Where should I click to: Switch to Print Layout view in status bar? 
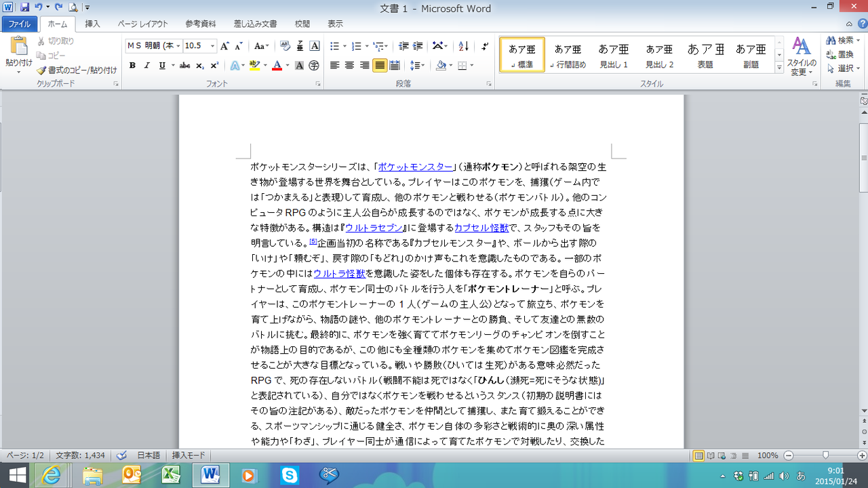(699, 456)
